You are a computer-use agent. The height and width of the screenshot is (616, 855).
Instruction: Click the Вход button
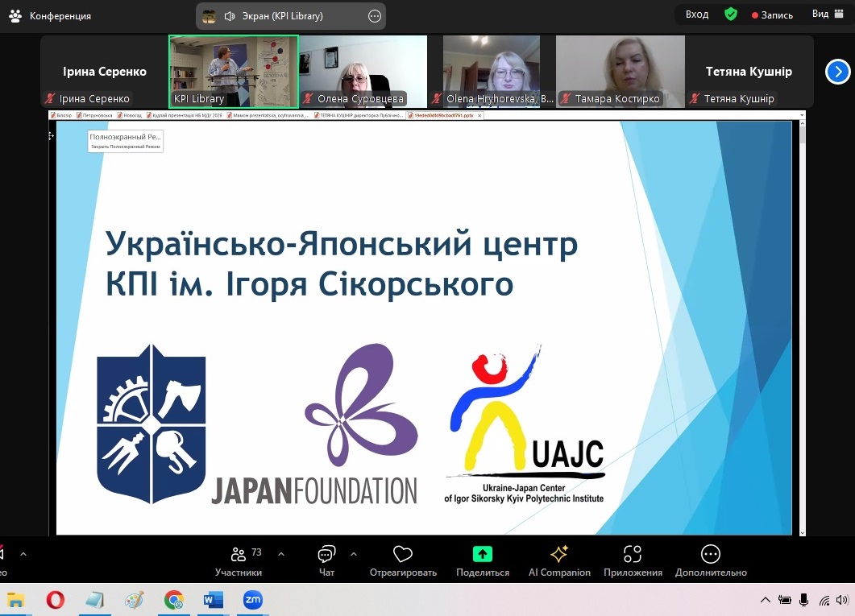[x=697, y=14]
